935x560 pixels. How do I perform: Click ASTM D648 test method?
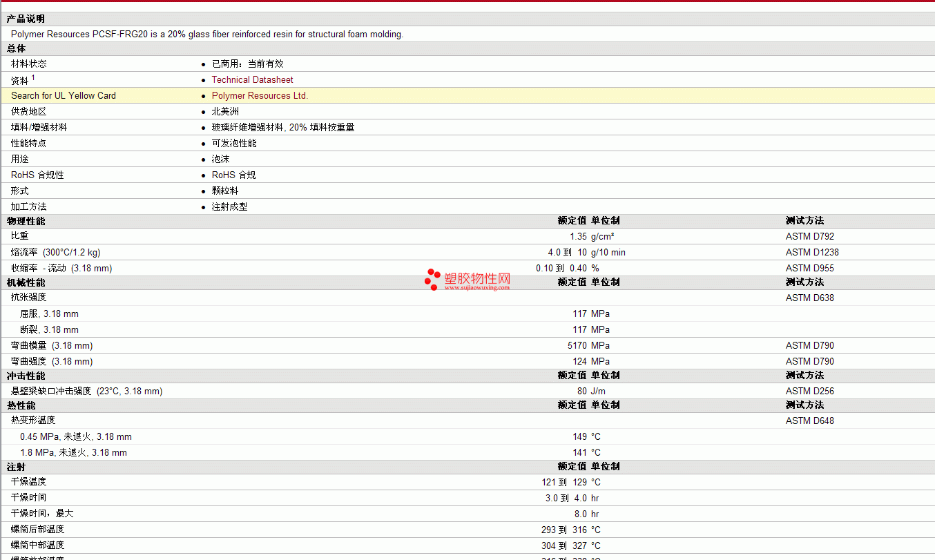(x=810, y=421)
